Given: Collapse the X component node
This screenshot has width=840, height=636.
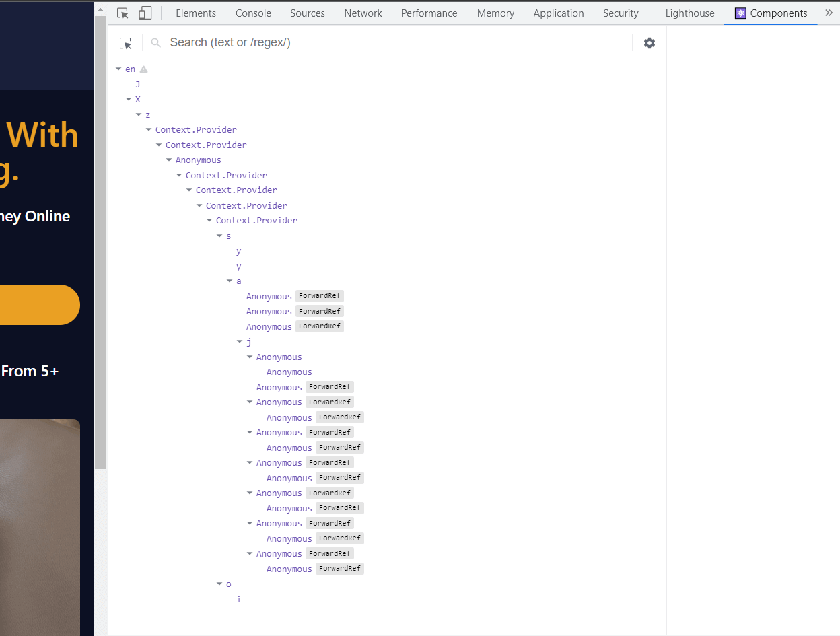Looking at the screenshot, I should [129, 100].
